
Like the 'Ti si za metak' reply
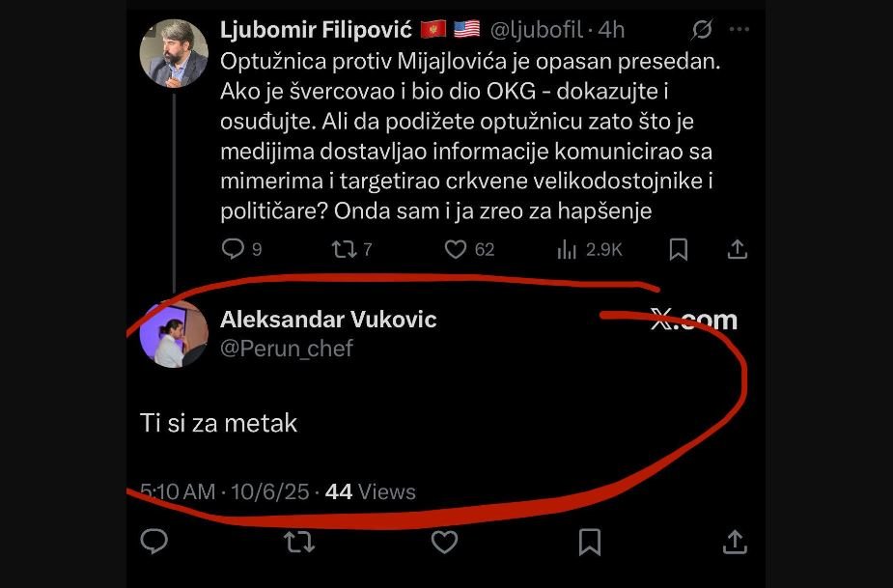coord(444,542)
